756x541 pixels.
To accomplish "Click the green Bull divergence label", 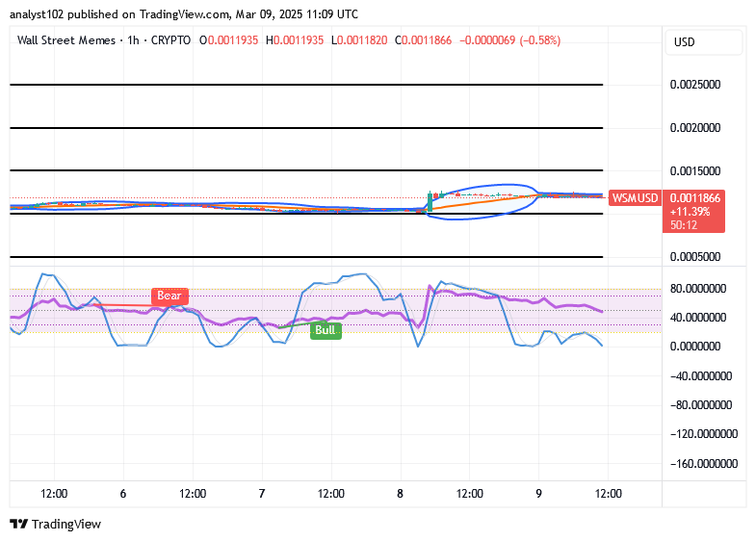I will pyautogui.click(x=326, y=330).
